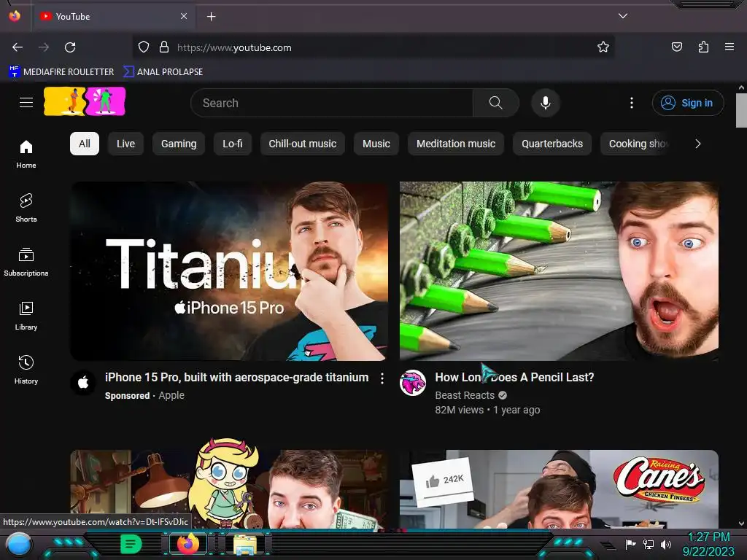Focus the YouTube Search field
This screenshot has width=747, height=560.
coord(332,103)
